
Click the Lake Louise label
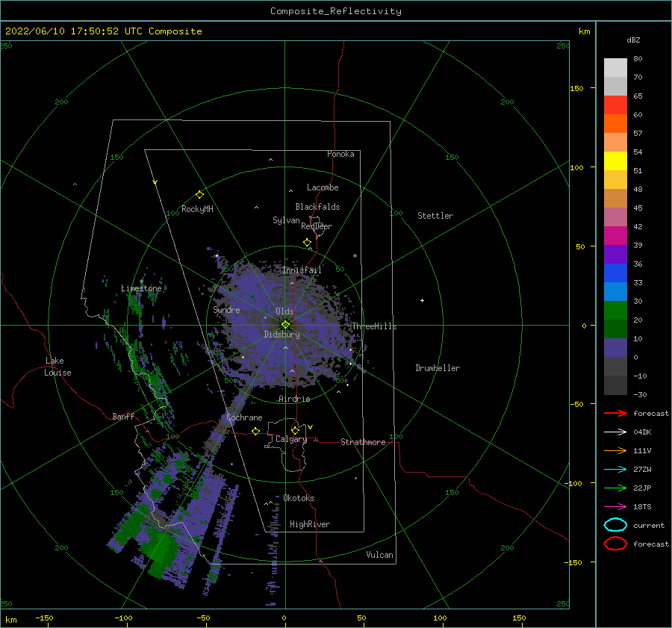(57, 367)
